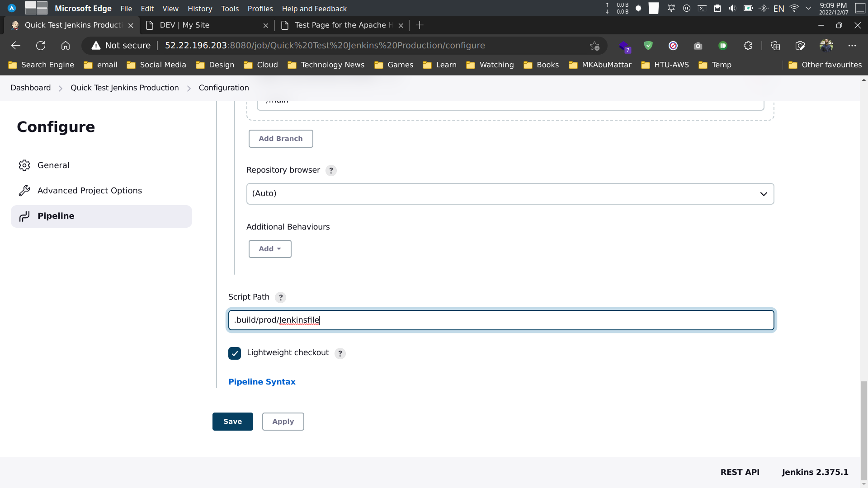Image resolution: width=868 pixels, height=488 pixels.
Task: Open the browser Extensions puzzle icon
Action: pyautogui.click(x=747, y=46)
